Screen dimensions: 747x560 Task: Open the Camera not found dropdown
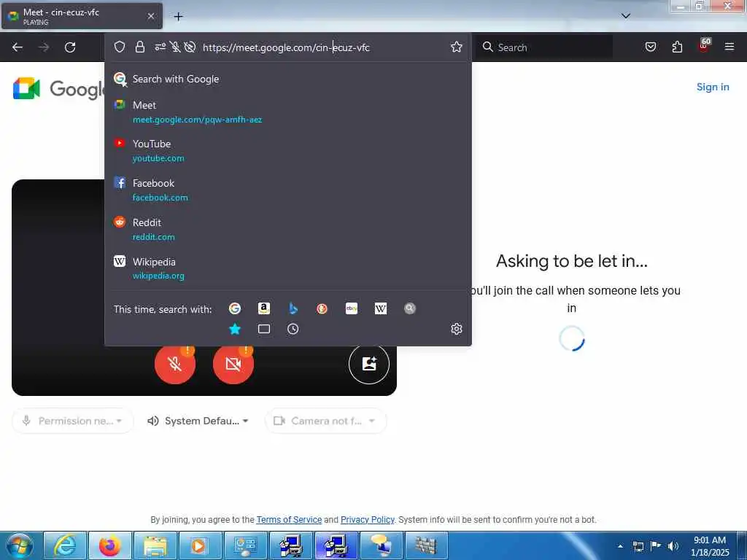pos(325,421)
